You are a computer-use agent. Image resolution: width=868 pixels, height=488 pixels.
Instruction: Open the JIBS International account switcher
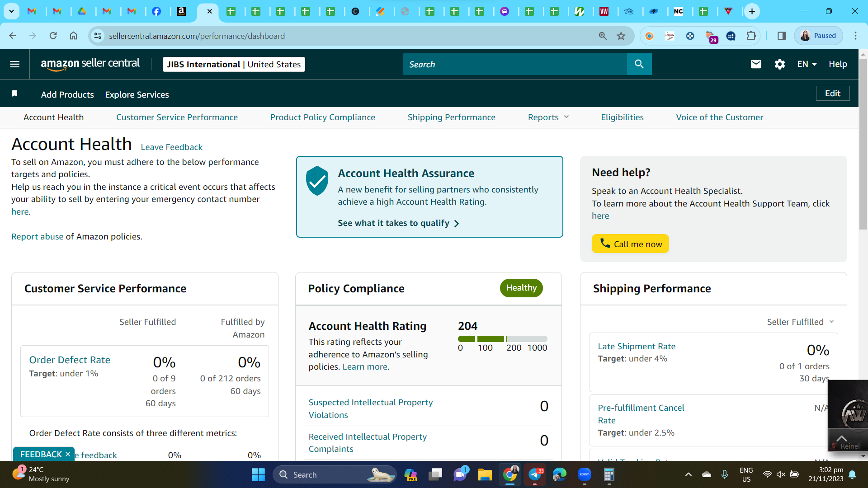[234, 64]
